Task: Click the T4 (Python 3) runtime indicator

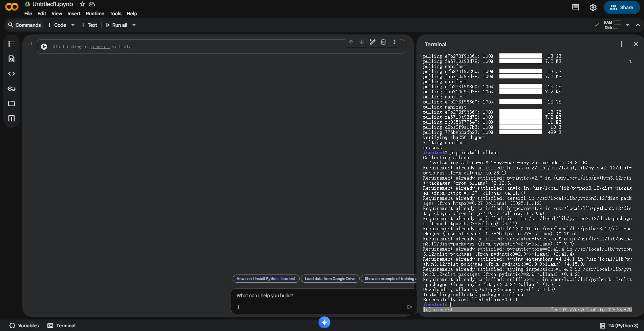Action: click(619, 326)
